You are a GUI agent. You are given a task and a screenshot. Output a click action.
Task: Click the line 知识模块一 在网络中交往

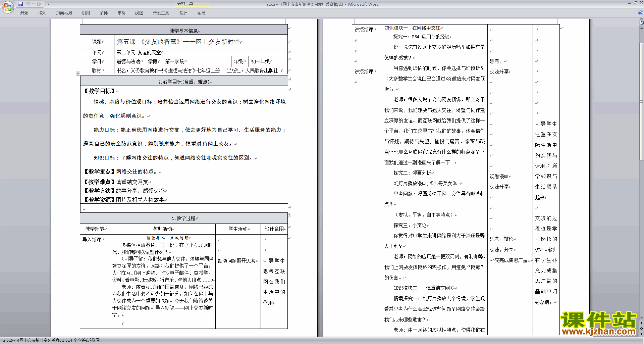pyautogui.click(x=412, y=28)
